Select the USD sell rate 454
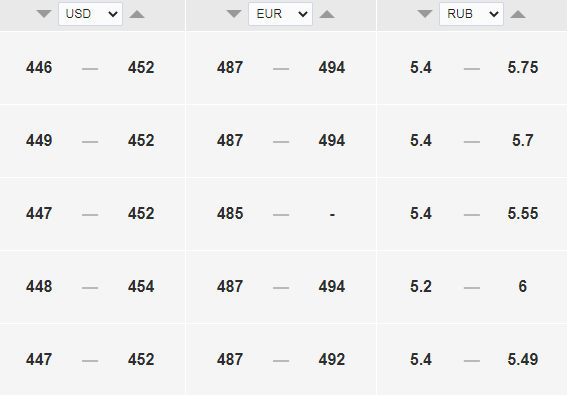Viewport: 567px width, 395px height. [141, 286]
